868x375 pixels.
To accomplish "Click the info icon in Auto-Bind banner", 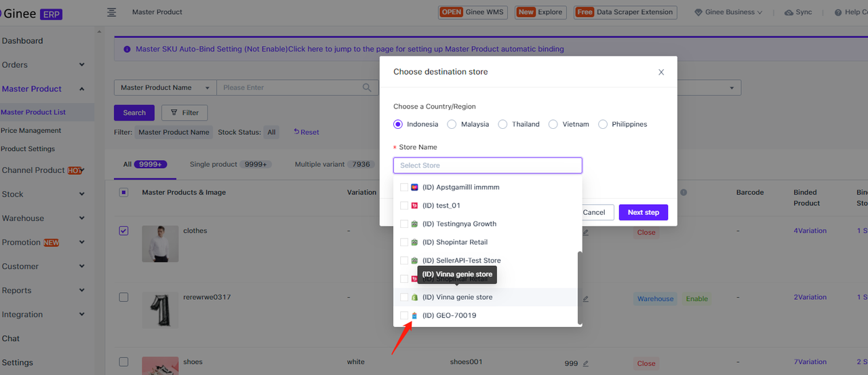I will pyautogui.click(x=127, y=49).
